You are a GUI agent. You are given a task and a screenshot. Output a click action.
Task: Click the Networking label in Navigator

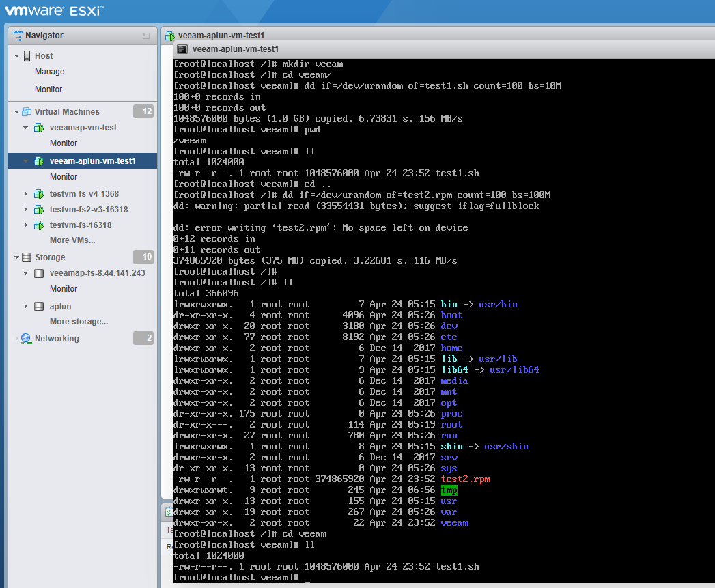point(57,339)
